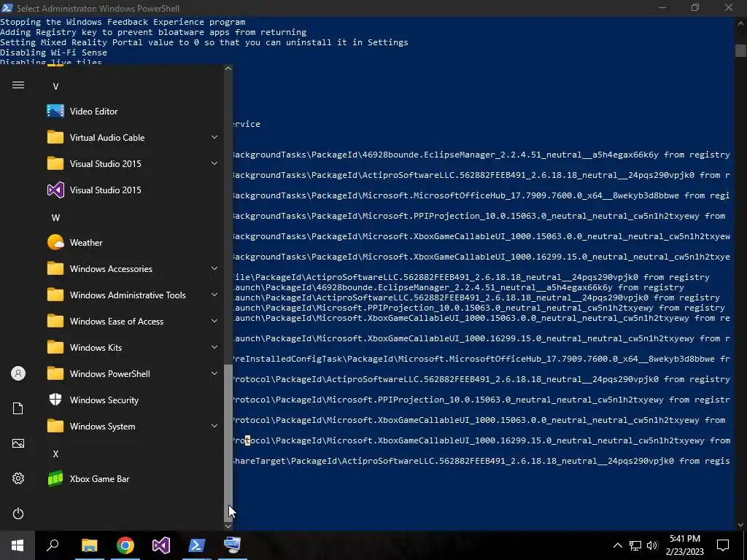Expand the Start menu hamburger icon
The image size is (747, 560).
point(18,85)
